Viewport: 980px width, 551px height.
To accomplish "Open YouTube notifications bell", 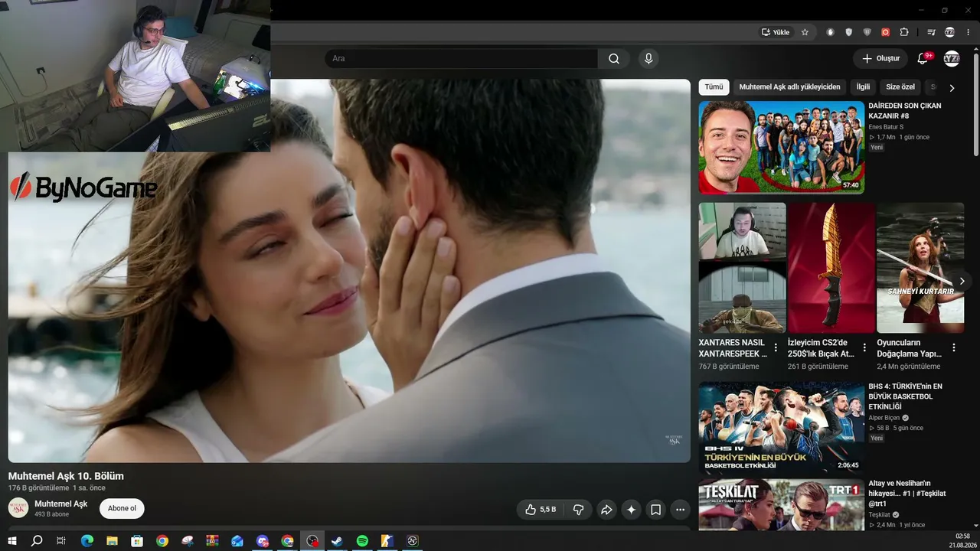I will 923,59.
